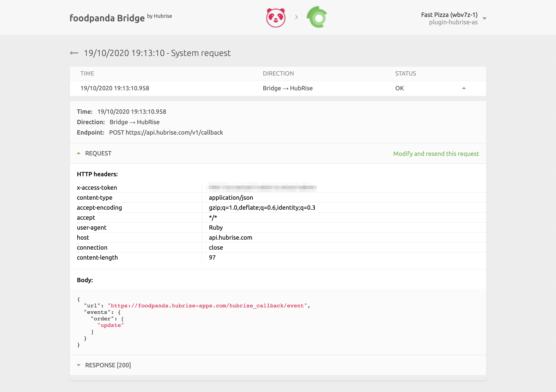Collapse the log row with green triangle
The width and height of the screenshot is (556, 392).
[464, 88]
